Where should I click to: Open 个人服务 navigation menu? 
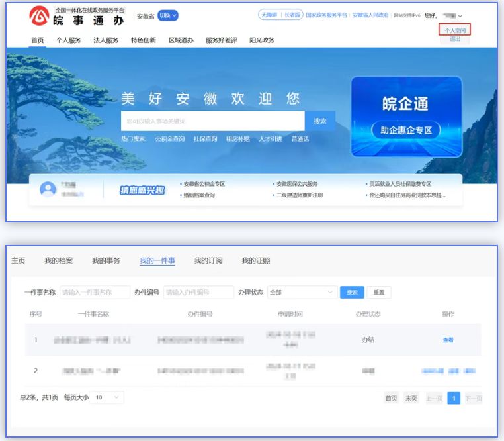(x=69, y=40)
